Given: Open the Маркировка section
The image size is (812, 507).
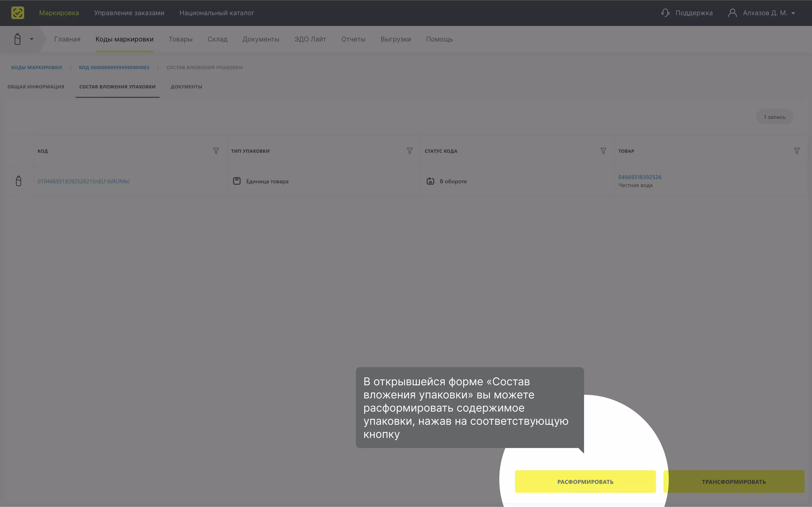Looking at the screenshot, I should click(59, 13).
